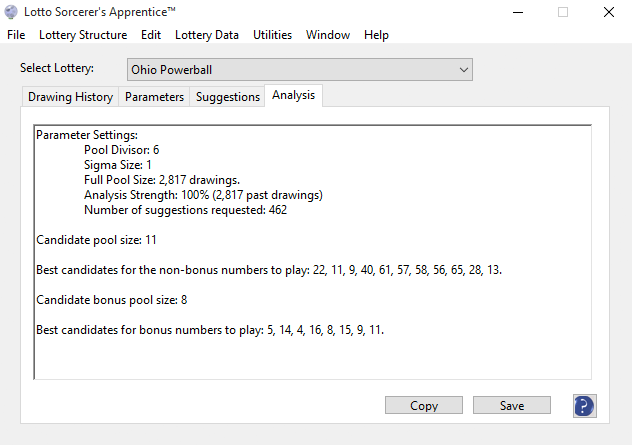Image resolution: width=632 pixels, height=445 pixels.
Task: Switch to the Parameters tab
Action: (154, 97)
